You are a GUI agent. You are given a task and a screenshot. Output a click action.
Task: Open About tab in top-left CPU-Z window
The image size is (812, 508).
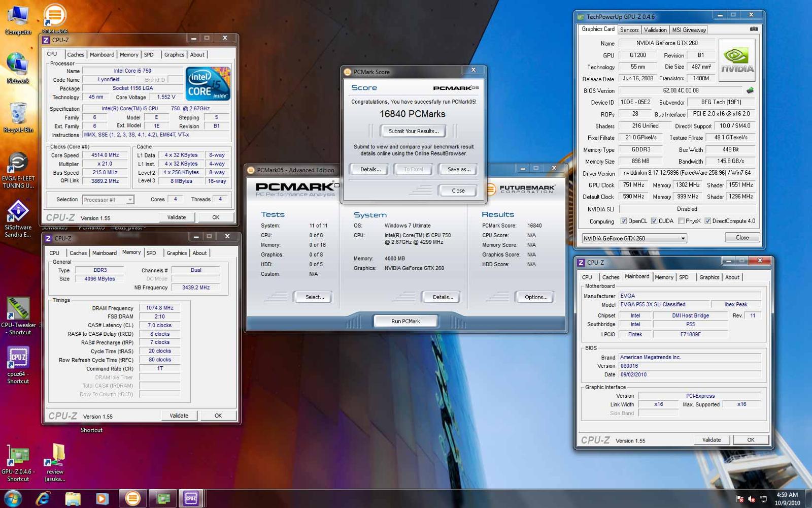197,55
